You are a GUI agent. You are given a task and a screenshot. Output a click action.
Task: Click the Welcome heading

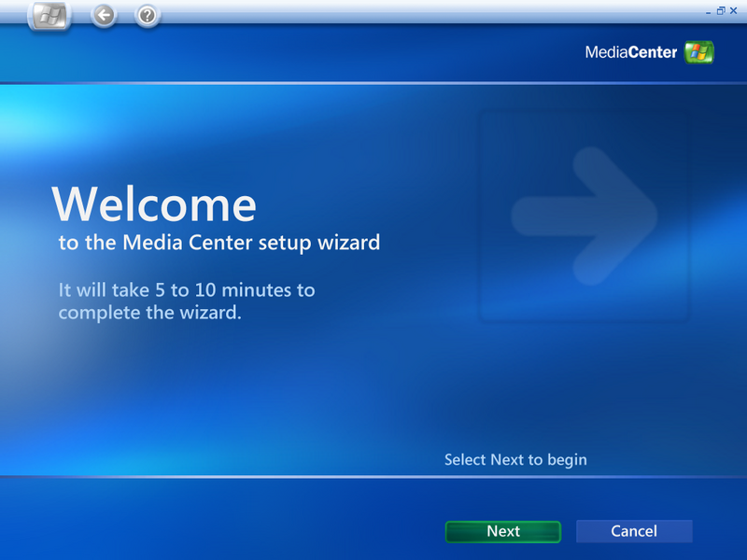pyautogui.click(x=154, y=204)
